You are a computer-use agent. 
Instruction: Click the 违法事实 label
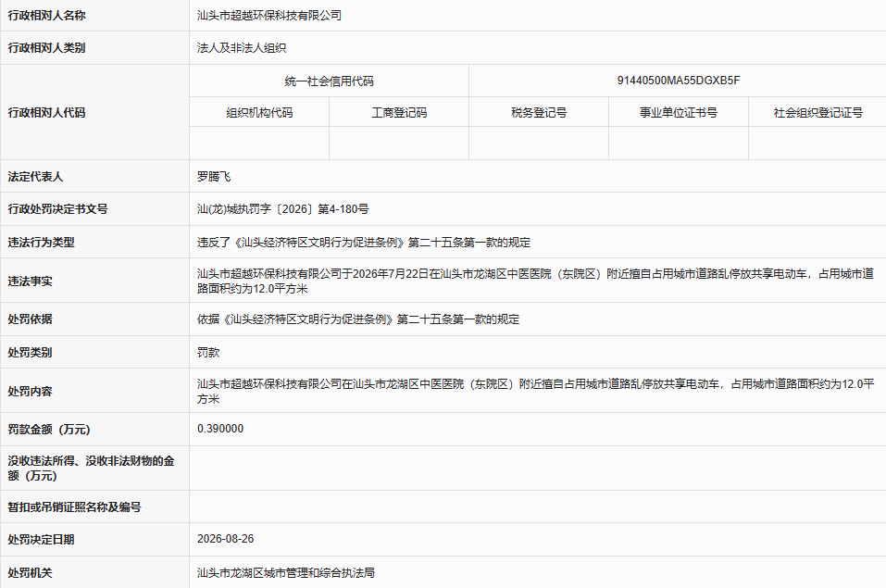pos(30,281)
